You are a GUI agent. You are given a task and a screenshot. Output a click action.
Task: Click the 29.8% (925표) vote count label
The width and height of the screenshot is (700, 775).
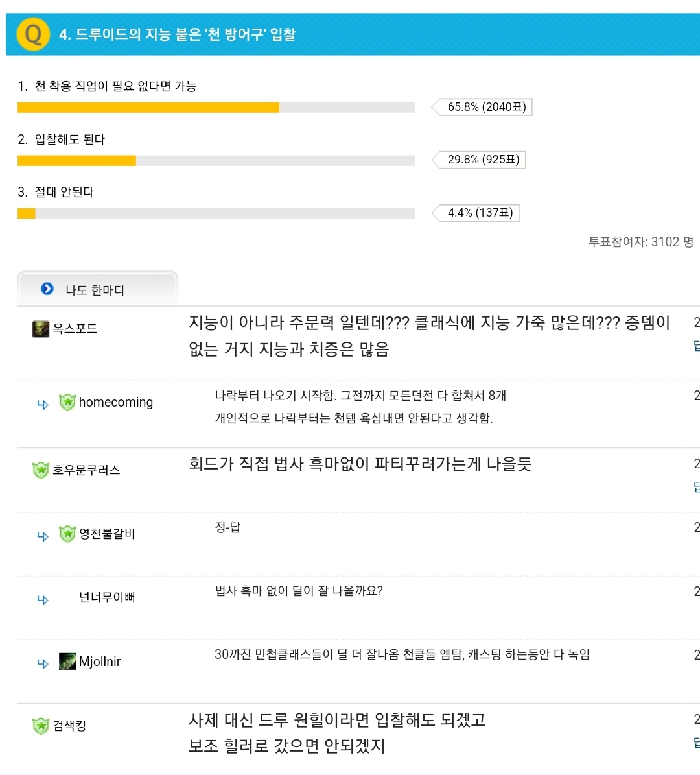point(483,160)
